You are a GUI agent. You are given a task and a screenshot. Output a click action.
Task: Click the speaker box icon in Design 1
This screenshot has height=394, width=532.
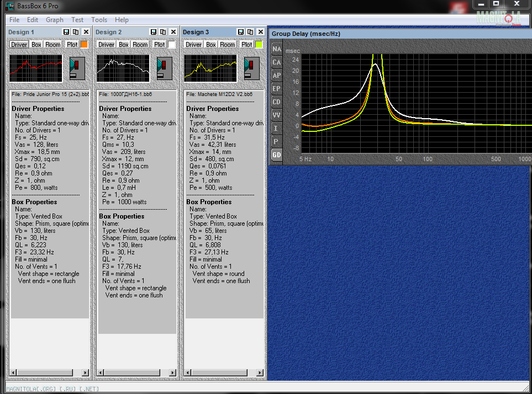pyautogui.click(x=77, y=68)
